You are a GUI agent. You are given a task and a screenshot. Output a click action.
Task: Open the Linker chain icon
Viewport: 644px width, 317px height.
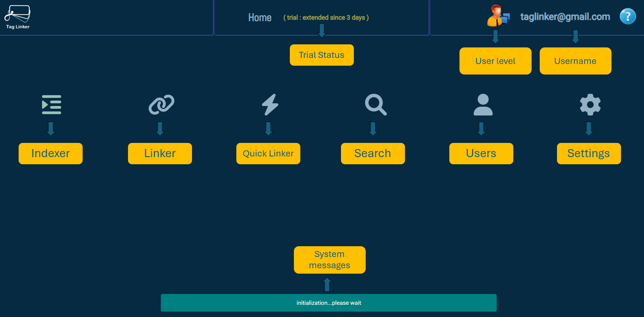pyautogui.click(x=162, y=105)
